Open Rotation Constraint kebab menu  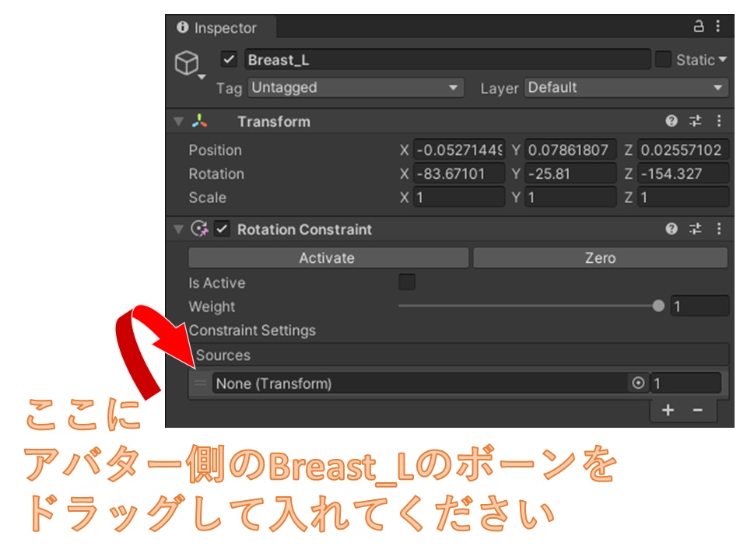pos(719,229)
